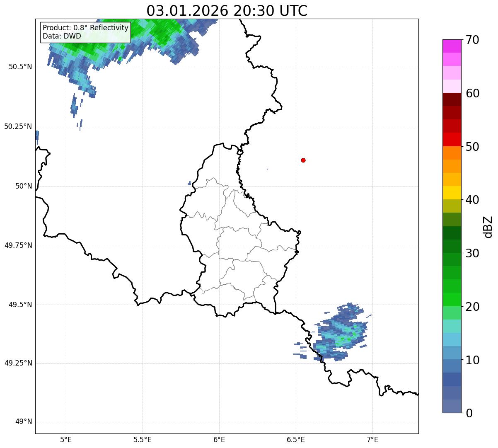Viewport: 498px width, 448px height.
Task: Click the 6°E longitude label
Action: [x=219, y=439]
